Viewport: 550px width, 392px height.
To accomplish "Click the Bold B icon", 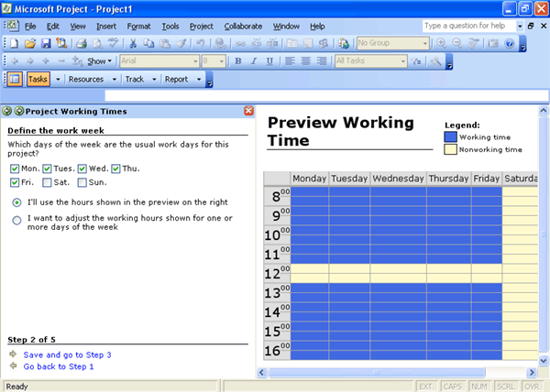I will [238, 61].
